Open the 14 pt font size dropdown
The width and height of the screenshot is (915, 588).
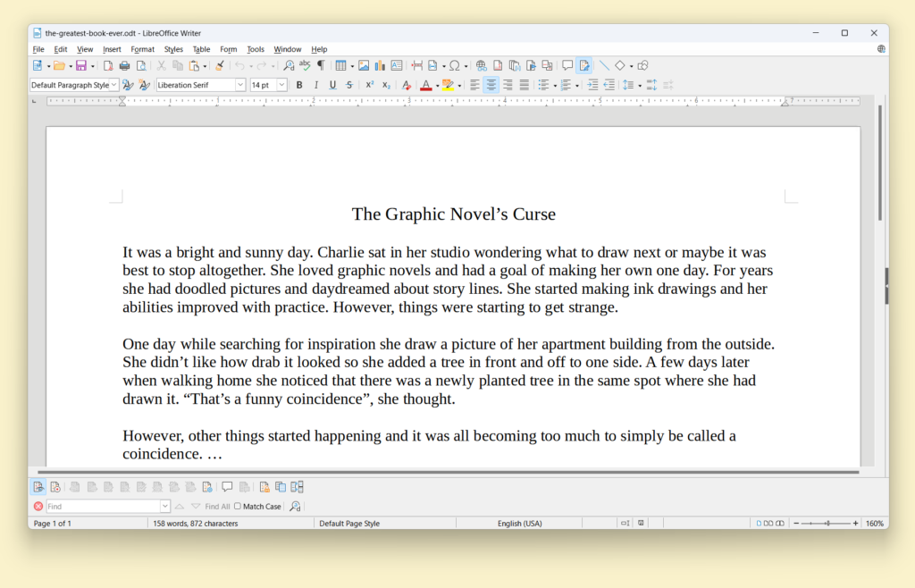point(281,85)
